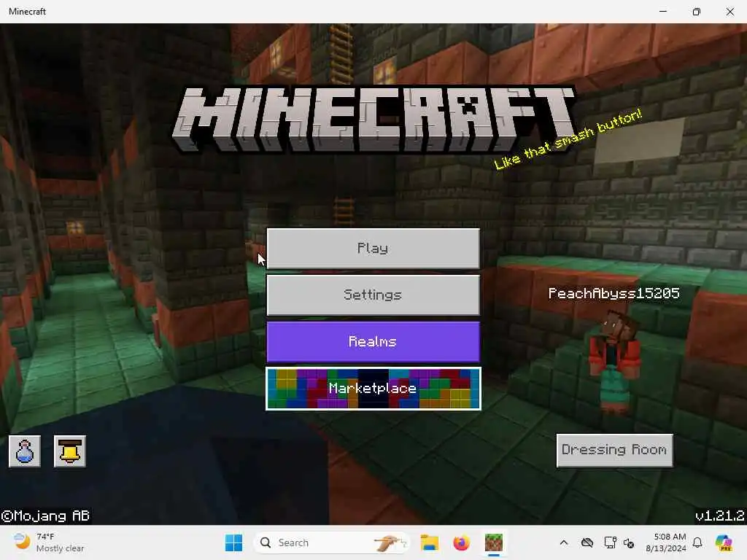Open the weather widget showing 74°F
Image resolution: width=747 pixels, height=560 pixels.
(x=47, y=542)
